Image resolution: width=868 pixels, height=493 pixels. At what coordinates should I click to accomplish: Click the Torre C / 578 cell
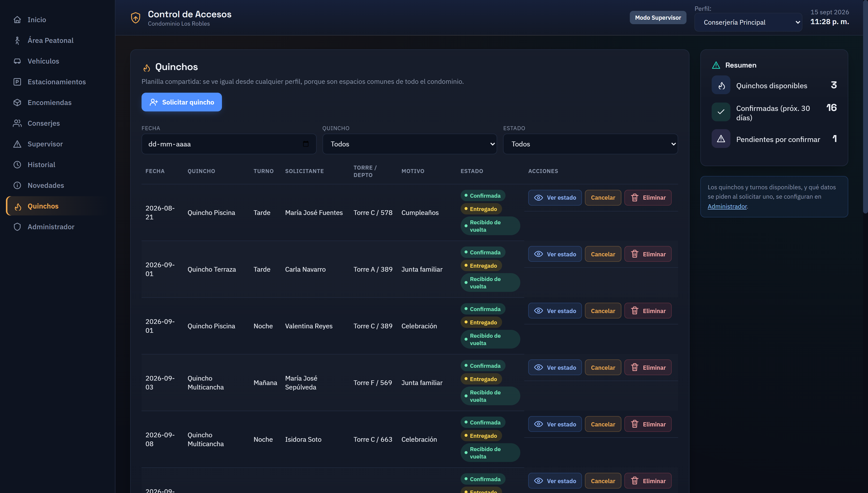(373, 212)
